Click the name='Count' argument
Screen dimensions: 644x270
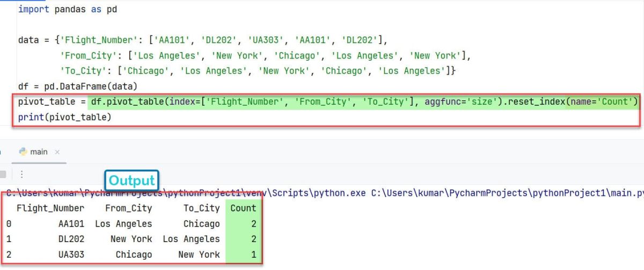[601, 102]
